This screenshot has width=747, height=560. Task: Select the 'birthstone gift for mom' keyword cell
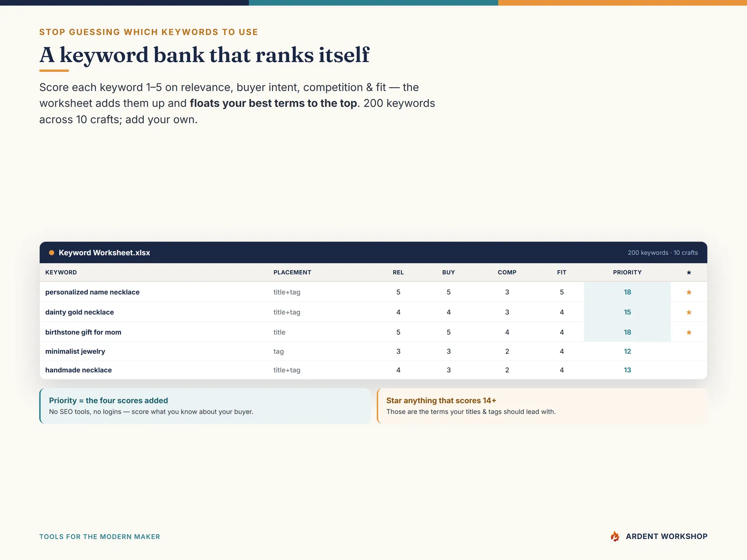(83, 332)
